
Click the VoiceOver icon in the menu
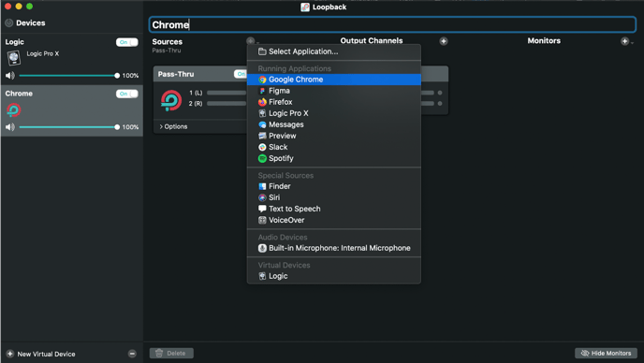262,220
